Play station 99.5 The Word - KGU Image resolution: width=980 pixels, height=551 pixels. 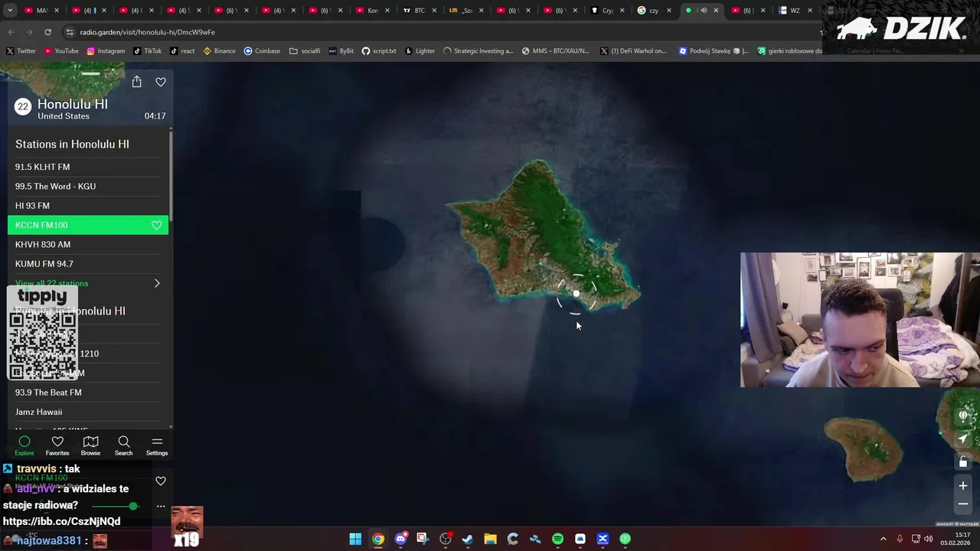coord(88,186)
